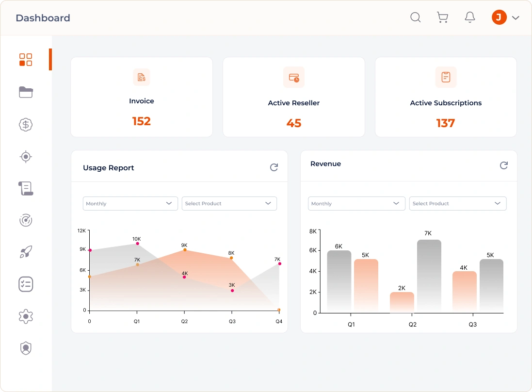Click the 5K gray Revenue bar in Q3
The width and height of the screenshot is (532, 392).
(491, 286)
